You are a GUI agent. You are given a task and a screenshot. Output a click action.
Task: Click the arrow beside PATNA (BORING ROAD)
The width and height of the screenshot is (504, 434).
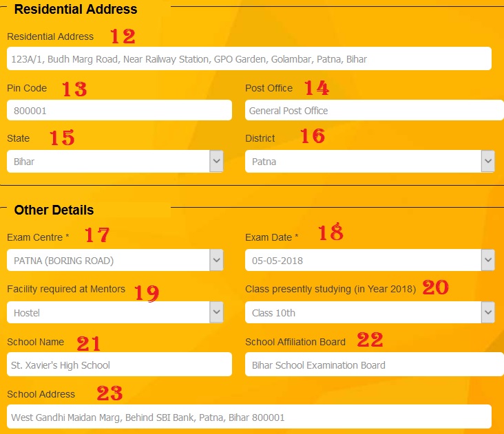tap(217, 261)
